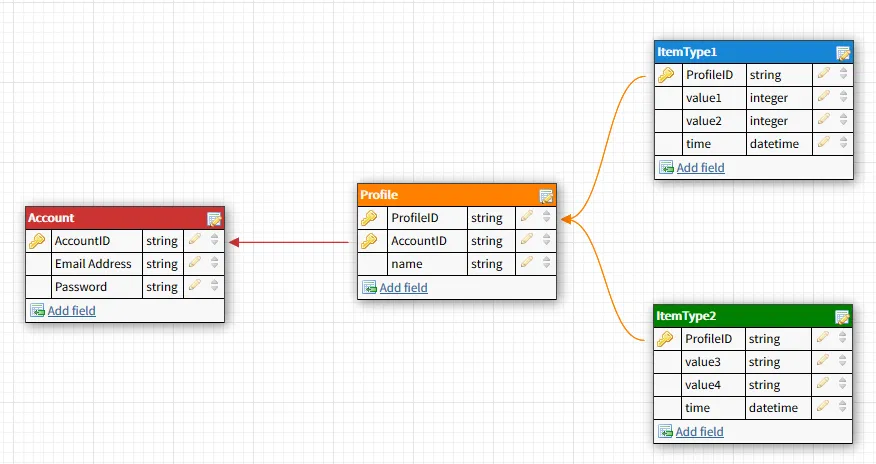876x464 pixels.
Task: Edit the value2 field via its pencil icon
Action: coord(823,119)
